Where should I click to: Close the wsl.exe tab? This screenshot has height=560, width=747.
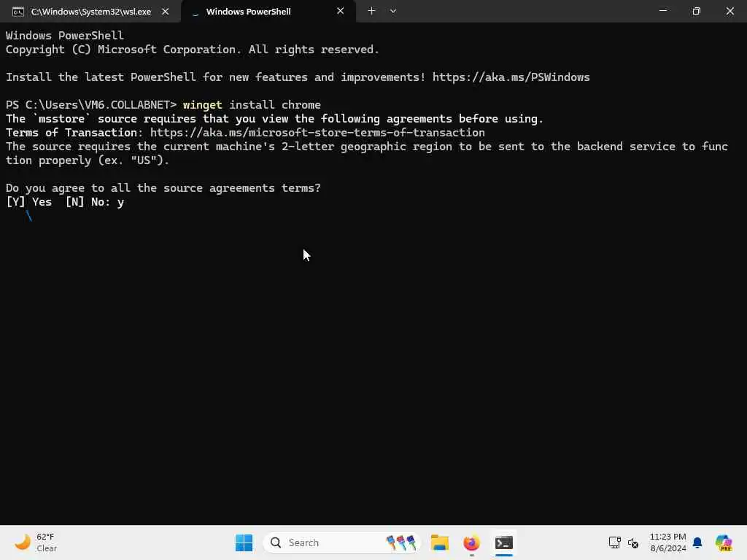click(x=166, y=12)
